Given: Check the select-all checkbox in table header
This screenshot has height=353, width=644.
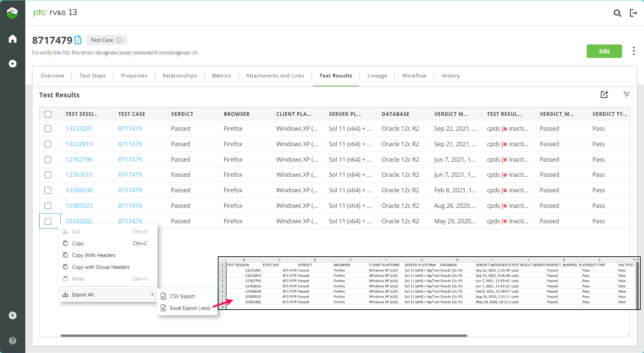Looking at the screenshot, I should point(48,114).
